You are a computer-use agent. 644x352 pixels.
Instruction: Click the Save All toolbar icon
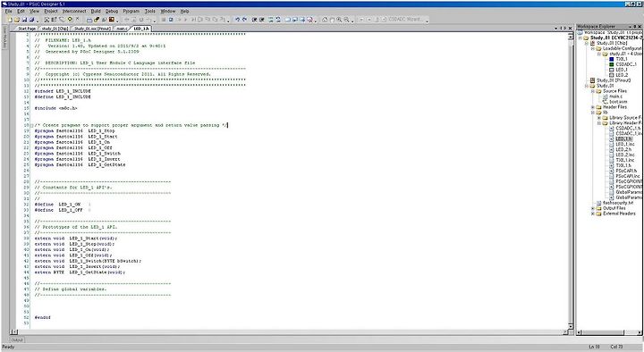[31, 20]
